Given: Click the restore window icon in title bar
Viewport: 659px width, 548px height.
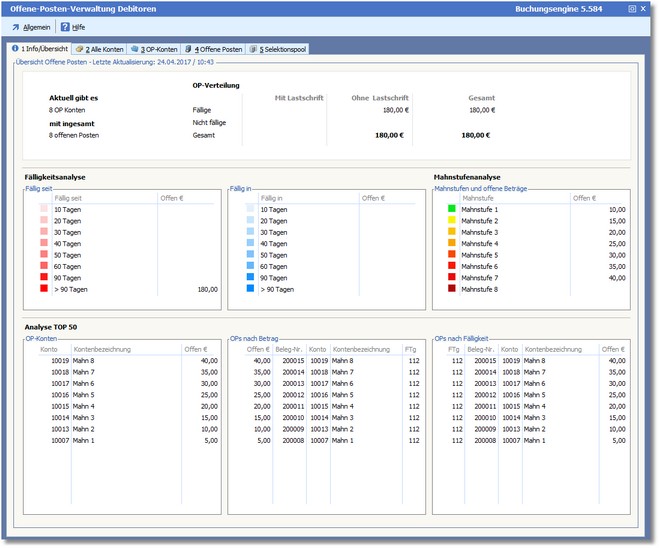Looking at the screenshot, I should coord(631,8).
